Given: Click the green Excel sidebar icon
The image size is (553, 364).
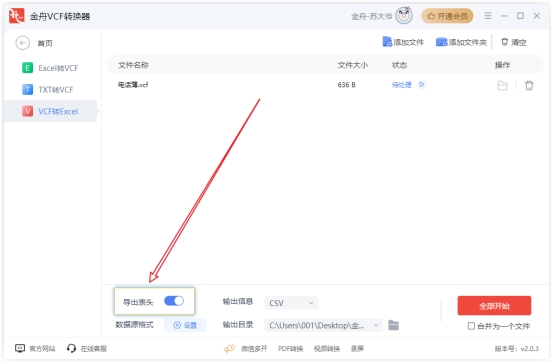Looking at the screenshot, I should [x=28, y=68].
